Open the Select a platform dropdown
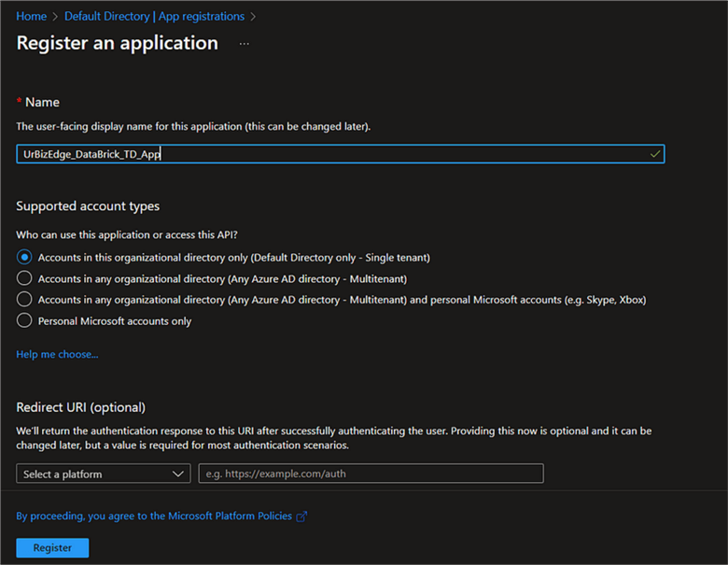This screenshot has height=565, width=728. pos(103,474)
